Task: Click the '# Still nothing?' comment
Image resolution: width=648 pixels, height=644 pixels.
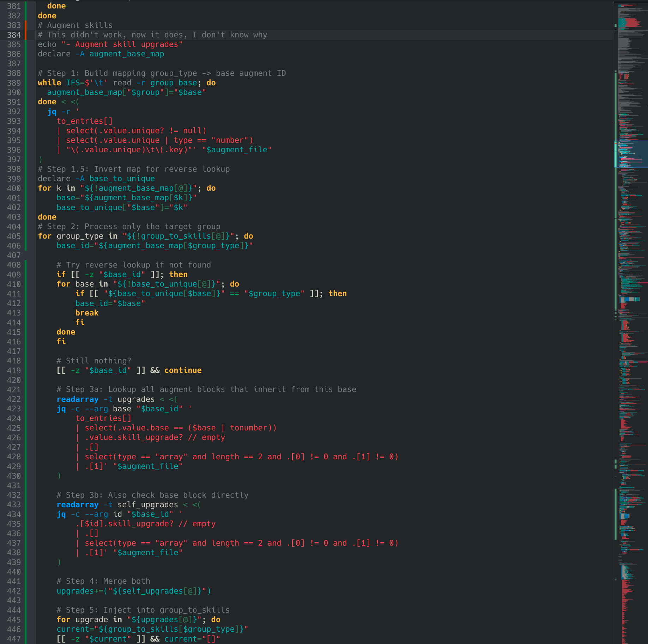Action: coord(94,361)
